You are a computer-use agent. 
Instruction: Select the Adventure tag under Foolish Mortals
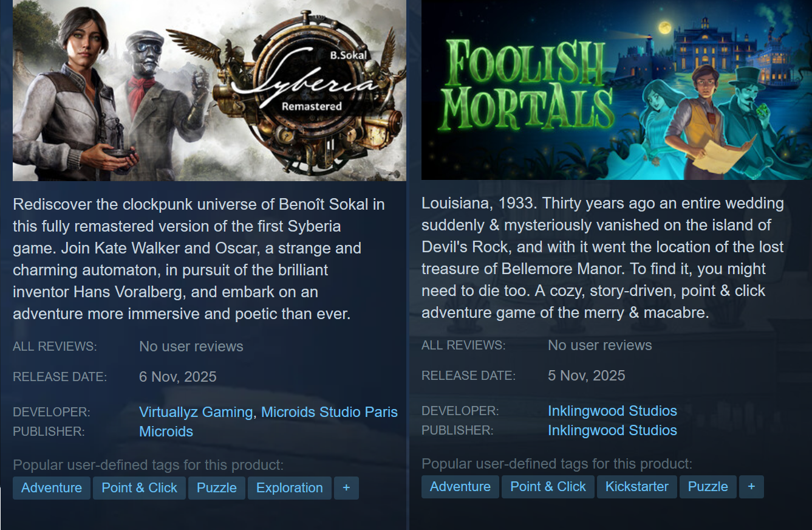click(460, 487)
